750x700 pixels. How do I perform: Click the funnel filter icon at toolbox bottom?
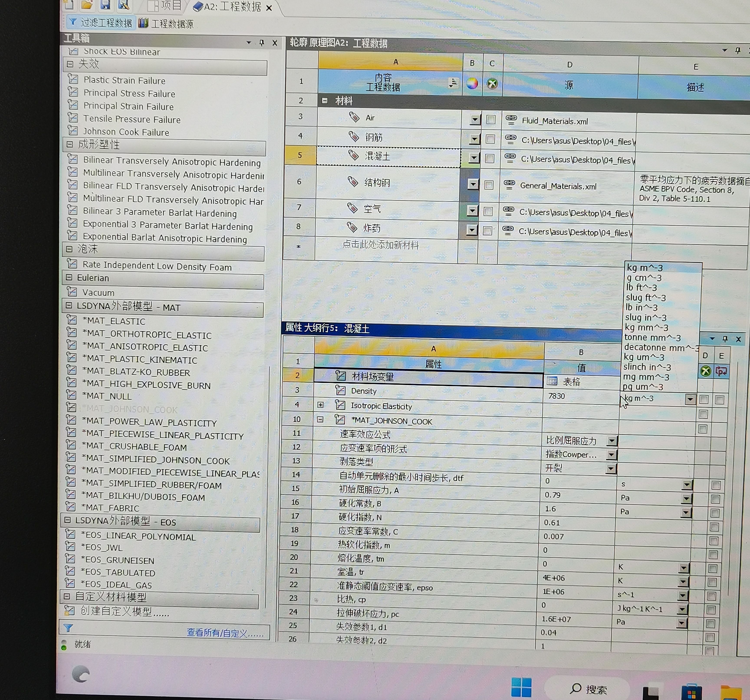[x=68, y=628]
